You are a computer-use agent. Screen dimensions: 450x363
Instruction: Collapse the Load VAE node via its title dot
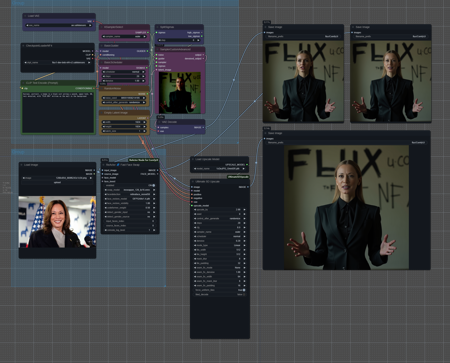pyautogui.click(x=25, y=16)
